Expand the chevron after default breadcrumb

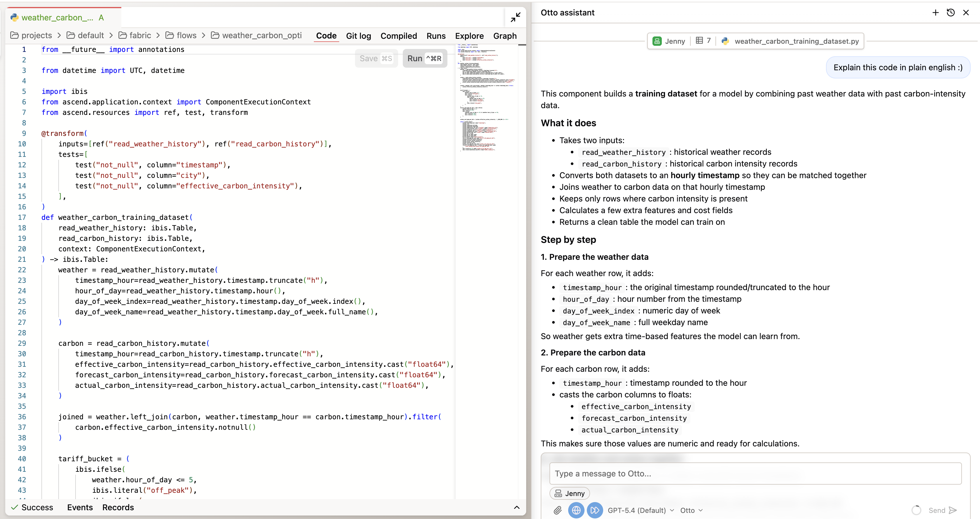click(x=111, y=35)
